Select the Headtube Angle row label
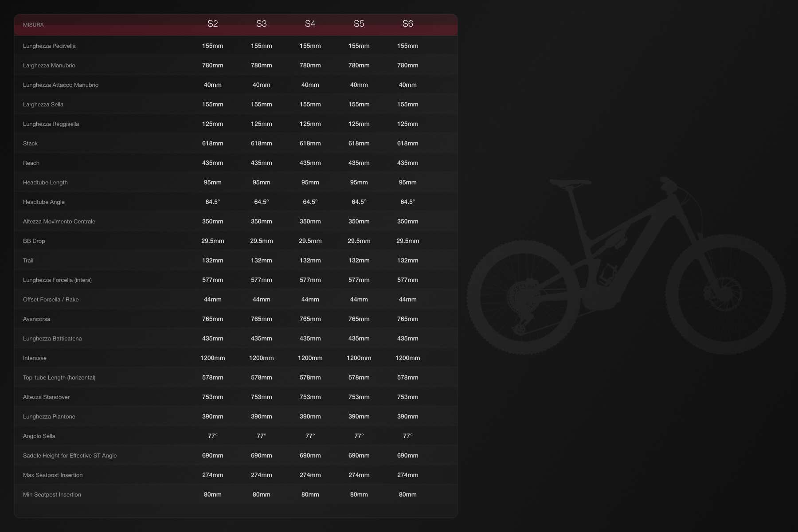 tap(43, 202)
